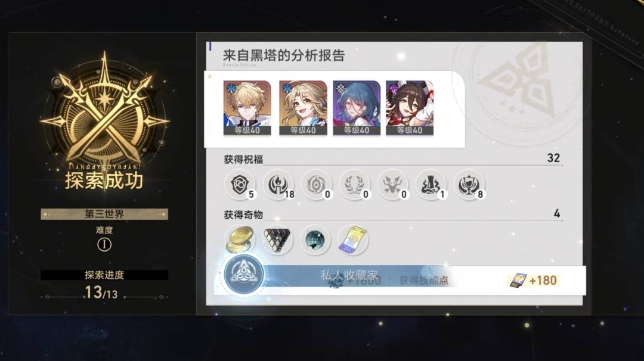Select the blessing icon with count 1
Screen dimensions: 644x361
(x=431, y=185)
